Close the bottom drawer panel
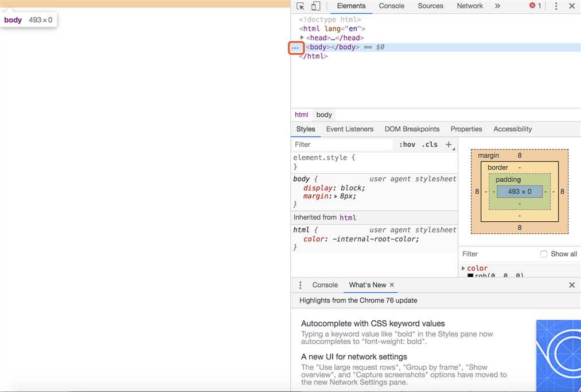Image resolution: width=581 pixels, height=392 pixels. tap(571, 285)
